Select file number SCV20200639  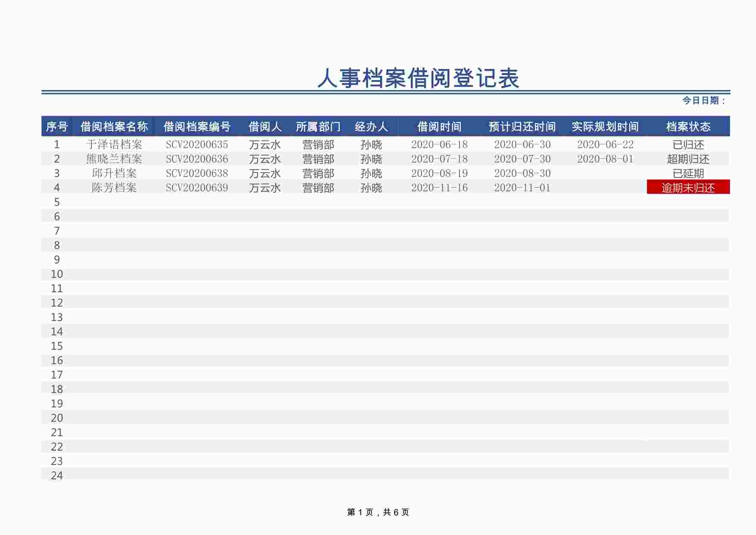tap(197, 188)
